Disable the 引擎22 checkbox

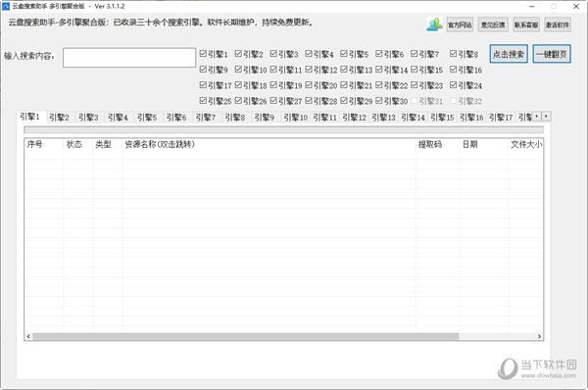click(x=379, y=85)
